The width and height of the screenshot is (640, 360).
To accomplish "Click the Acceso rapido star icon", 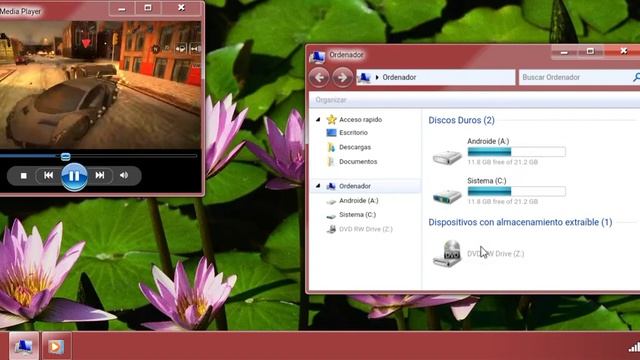I will click(x=331, y=120).
